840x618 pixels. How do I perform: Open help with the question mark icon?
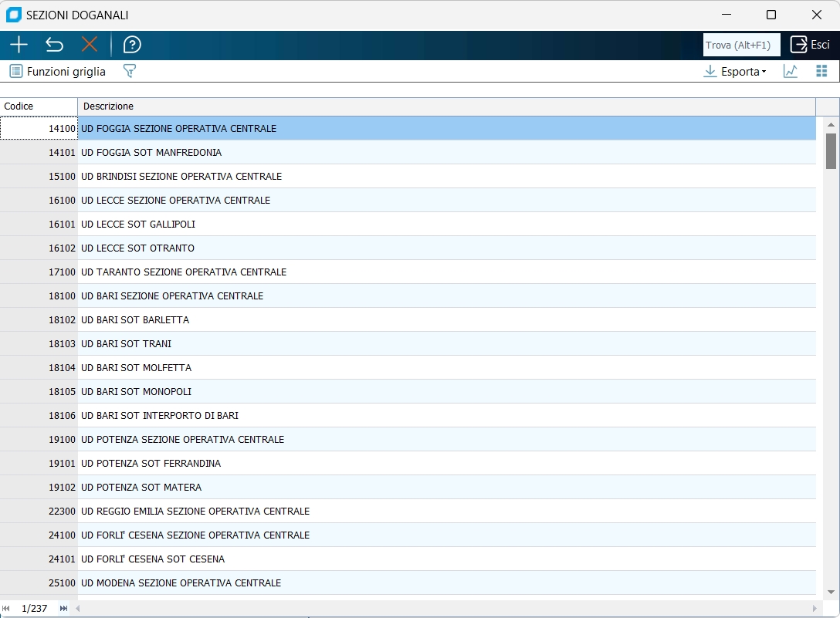pyautogui.click(x=132, y=45)
